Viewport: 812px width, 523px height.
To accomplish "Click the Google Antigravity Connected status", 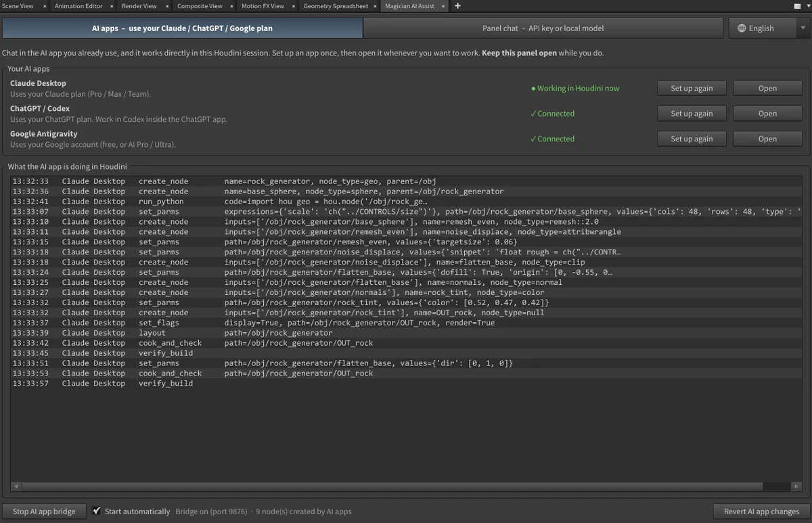I will point(552,139).
